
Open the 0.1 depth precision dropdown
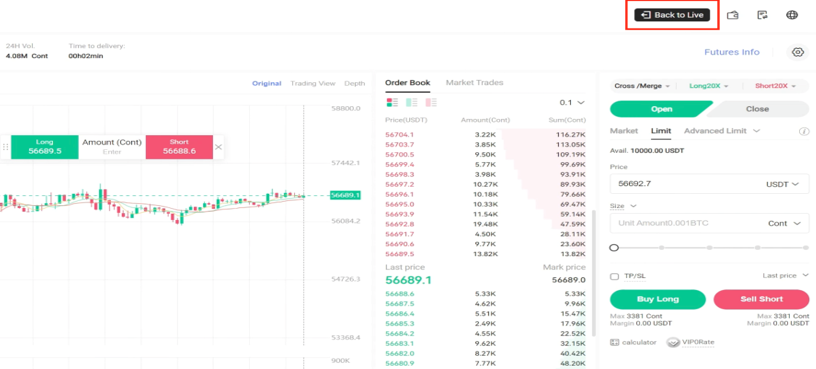[571, 103]
